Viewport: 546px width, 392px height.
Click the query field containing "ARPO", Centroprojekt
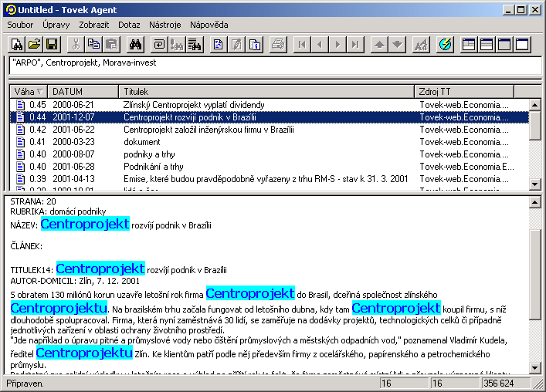click(x=275, y=66)
